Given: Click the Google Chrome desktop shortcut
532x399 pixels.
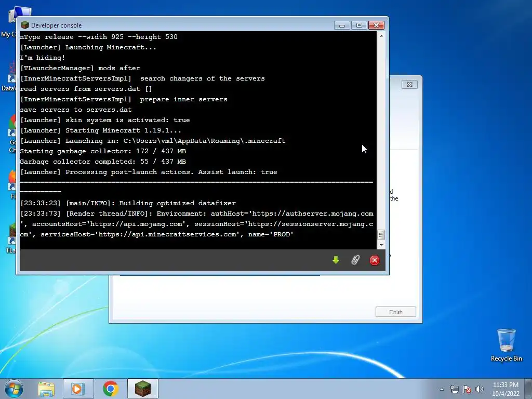Looking at the screenshot, I should click(x=12, y=134).
